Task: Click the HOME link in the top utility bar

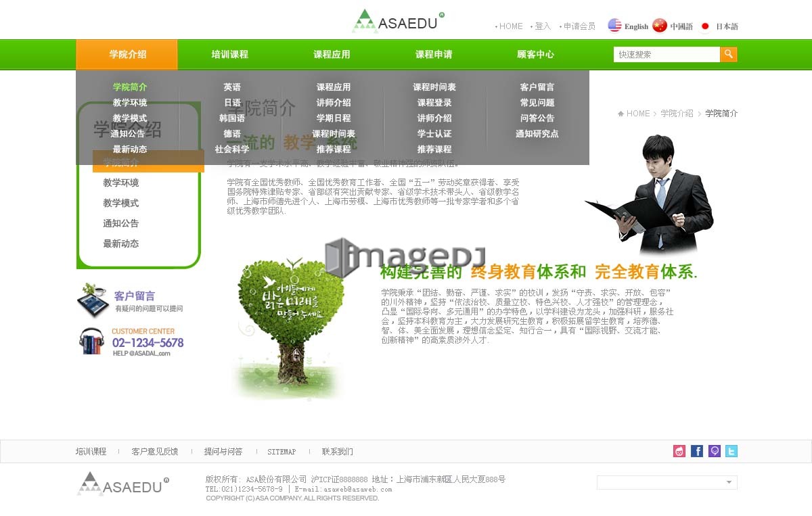Action: [x=511, y=26]
